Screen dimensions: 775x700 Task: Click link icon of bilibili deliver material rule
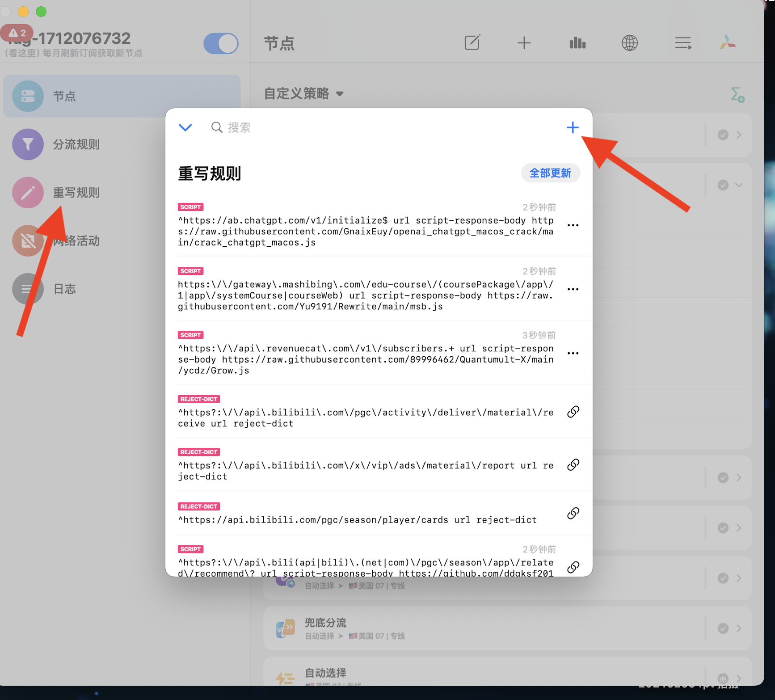point(573,412)
